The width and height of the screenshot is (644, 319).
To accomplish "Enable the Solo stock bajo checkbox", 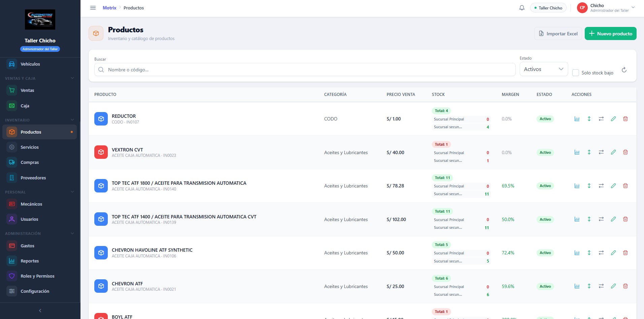I will coord(576,73).
